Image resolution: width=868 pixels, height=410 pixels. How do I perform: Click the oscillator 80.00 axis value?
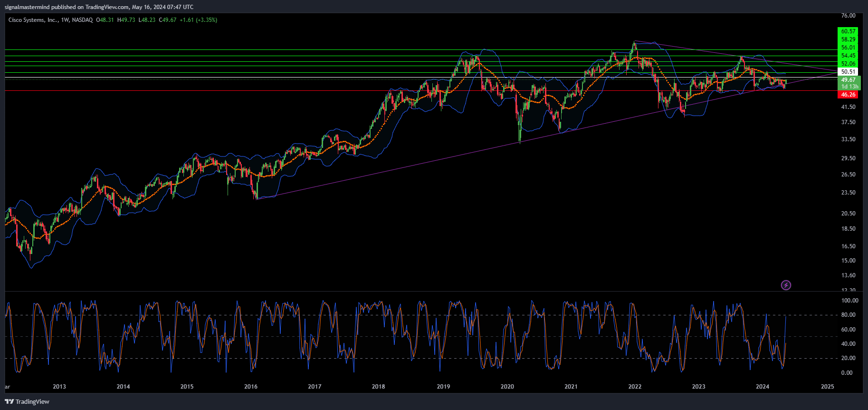[x=848, y=315]
